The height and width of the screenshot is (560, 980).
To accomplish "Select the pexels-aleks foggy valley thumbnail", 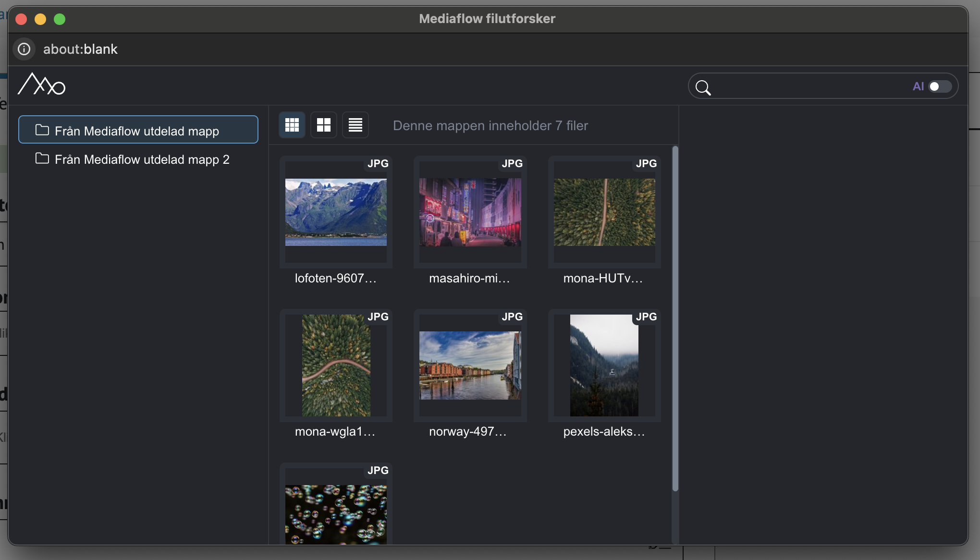I will pos(604,365).
